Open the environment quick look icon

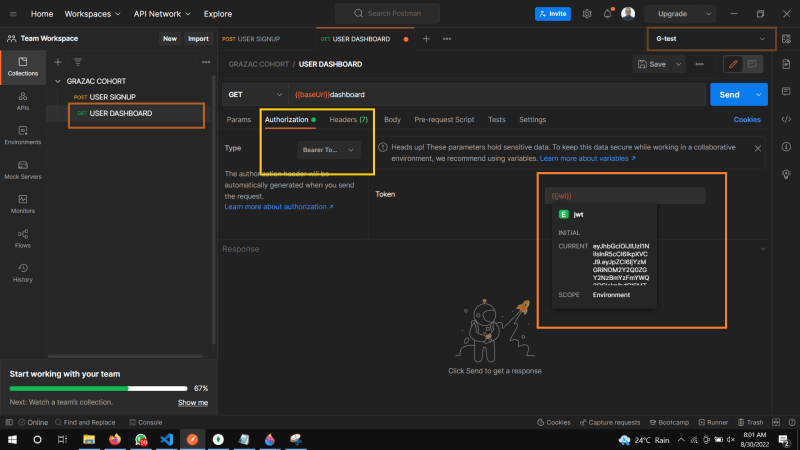point(786,39)
